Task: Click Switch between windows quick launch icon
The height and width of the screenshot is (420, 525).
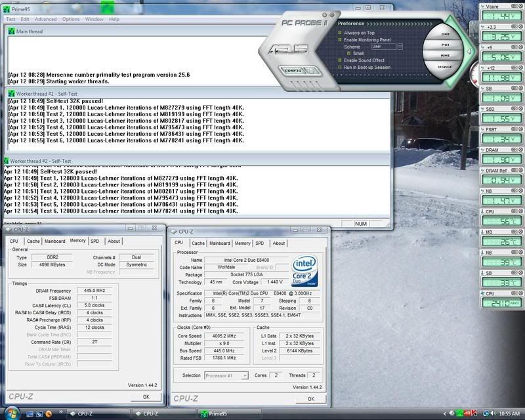Action: [x=39, y=414]
